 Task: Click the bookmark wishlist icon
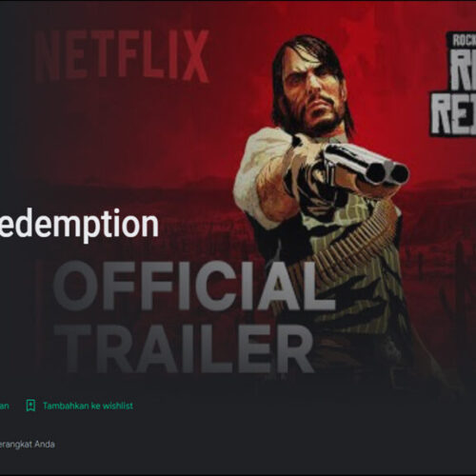tap(30, 406)
